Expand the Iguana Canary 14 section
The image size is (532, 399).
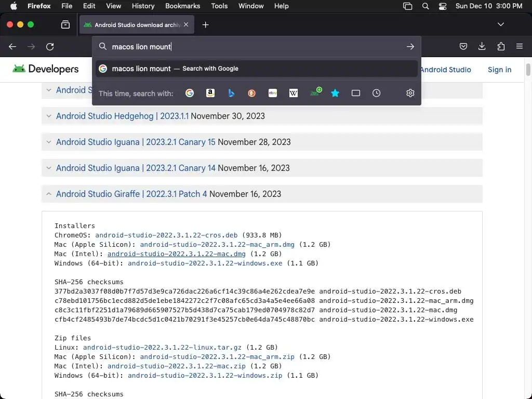(x=262, y=168)
